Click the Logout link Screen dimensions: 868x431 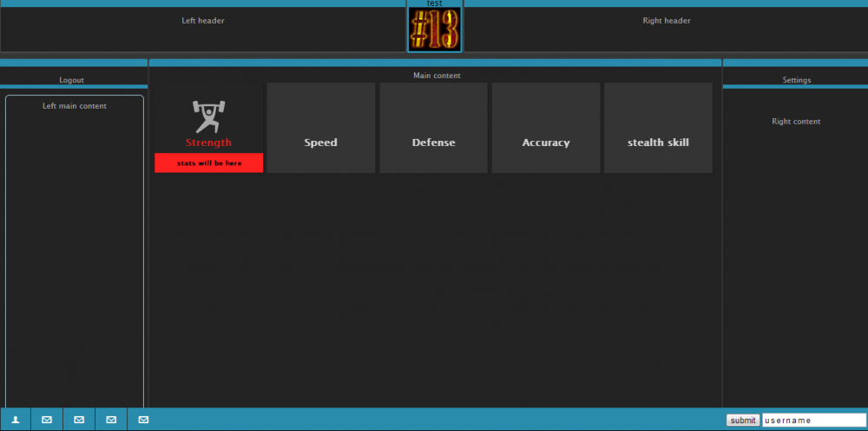click(71, 80)
